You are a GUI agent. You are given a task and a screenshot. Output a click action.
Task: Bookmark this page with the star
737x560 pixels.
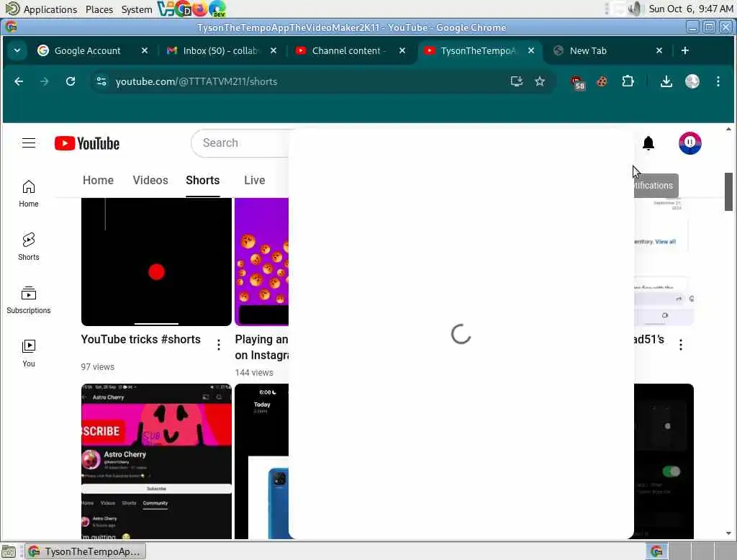[540, 81]
